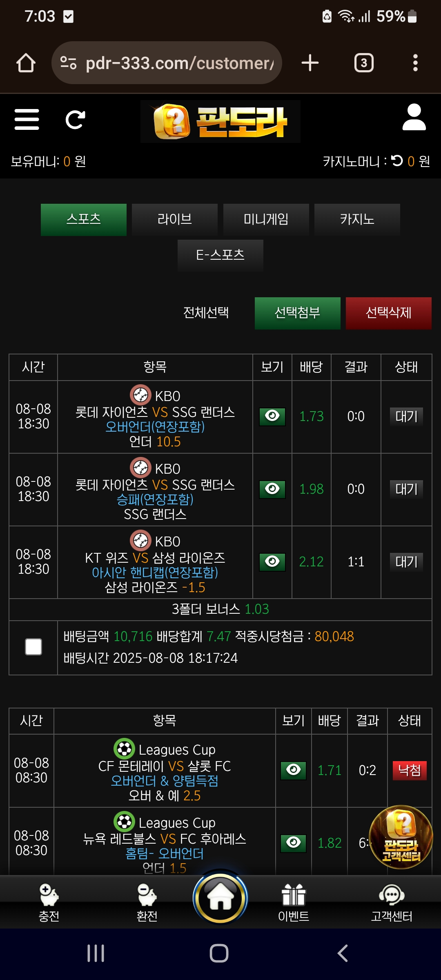View details for CF 몬테레이 VS 샬롯 FC bet
Image resolution: width=441 pixels, height=980 pixels.
click(x=294, y=771)
